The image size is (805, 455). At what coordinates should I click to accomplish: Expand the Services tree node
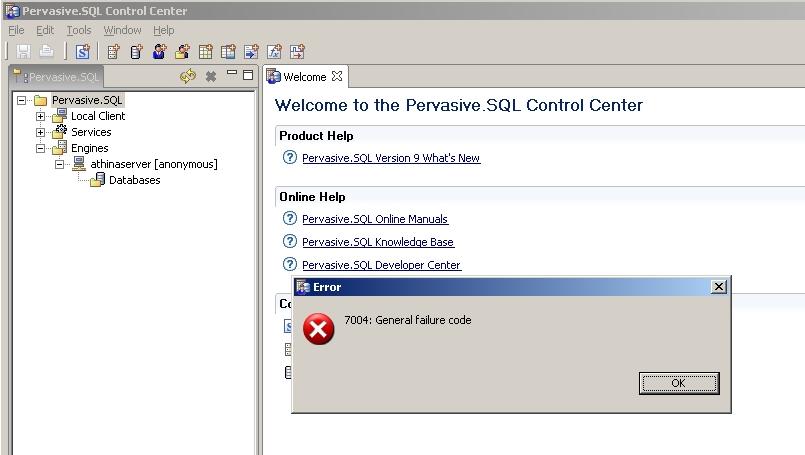pos(41,132)
